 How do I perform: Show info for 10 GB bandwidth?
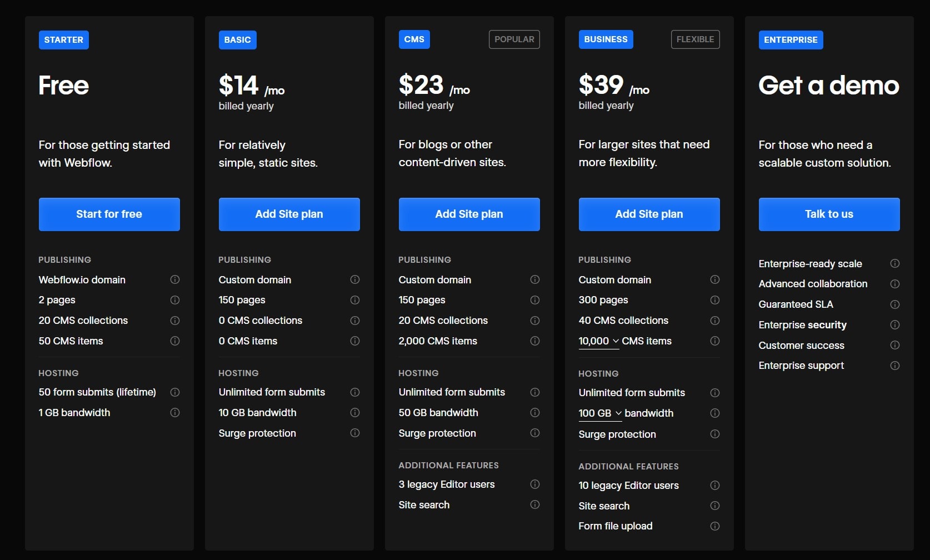pos(355,412)
